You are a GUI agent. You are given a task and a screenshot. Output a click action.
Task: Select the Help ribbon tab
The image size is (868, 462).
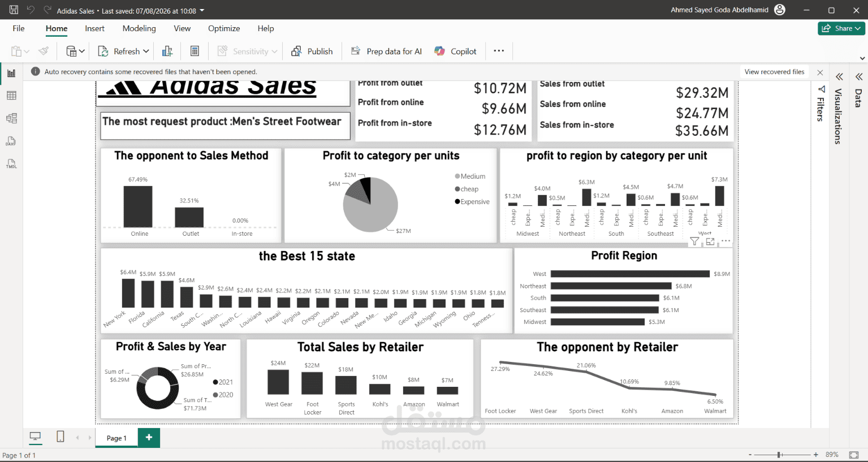coord(266,28)
